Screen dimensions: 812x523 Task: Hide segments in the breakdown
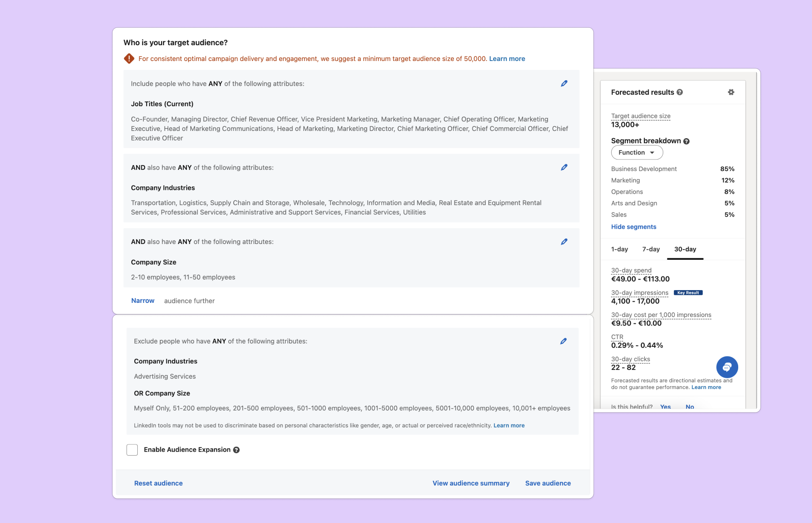[x=633, y=227]
